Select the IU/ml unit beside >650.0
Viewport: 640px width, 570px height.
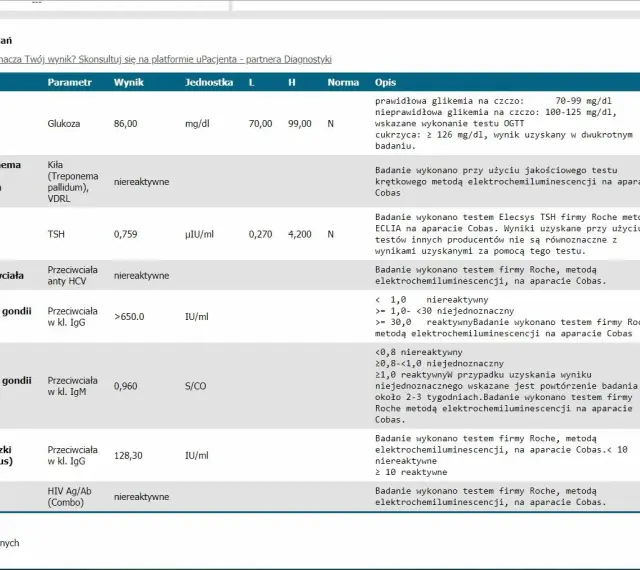[x=197, y=317]
